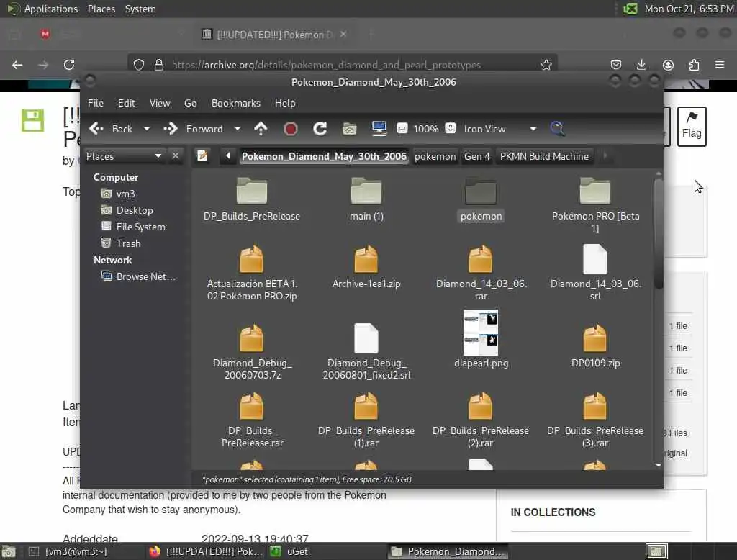Select File System in Places sidebar
Image resolution: width=737 pixels, height=560 pixels.
[x=133, y=227]
